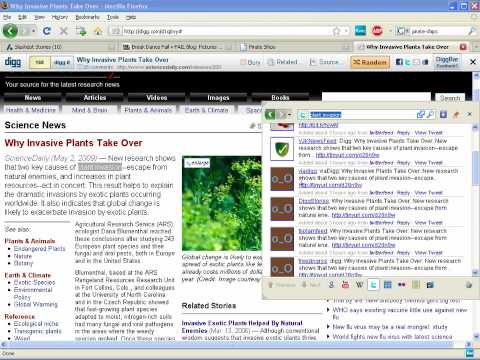Click the digg logo in DiggBar
This screenshot has width=480, height=360.
13,62
